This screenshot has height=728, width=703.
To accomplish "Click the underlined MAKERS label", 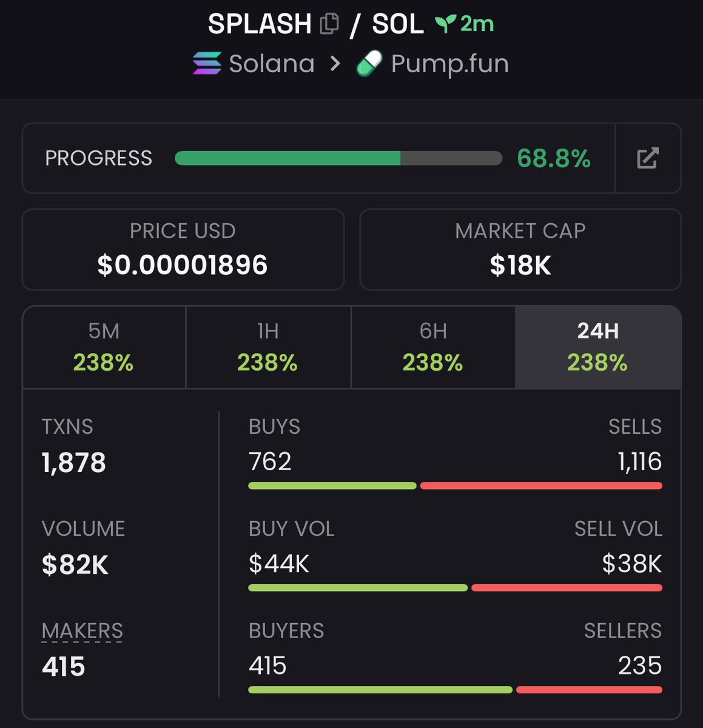I will (x=82, y=631).
